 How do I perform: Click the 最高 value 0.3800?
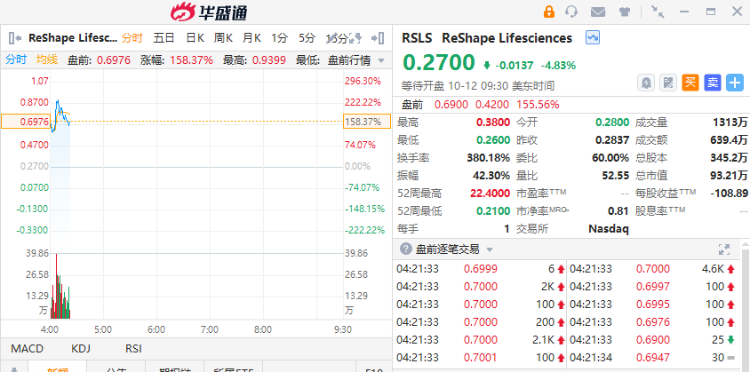[493, 122]
